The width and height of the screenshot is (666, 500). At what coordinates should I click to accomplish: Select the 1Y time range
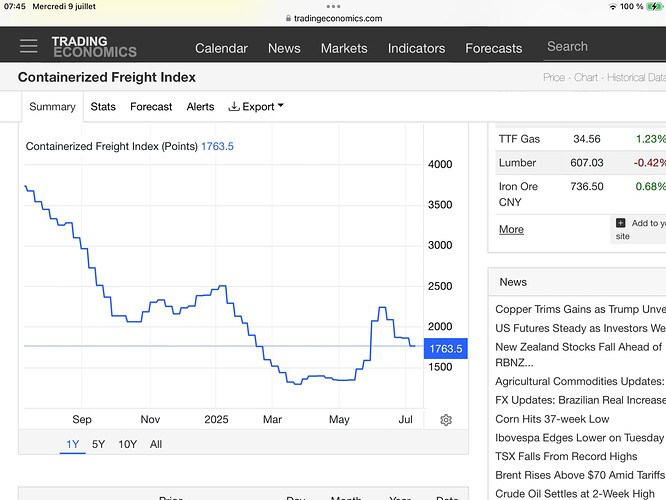point(72,444)
